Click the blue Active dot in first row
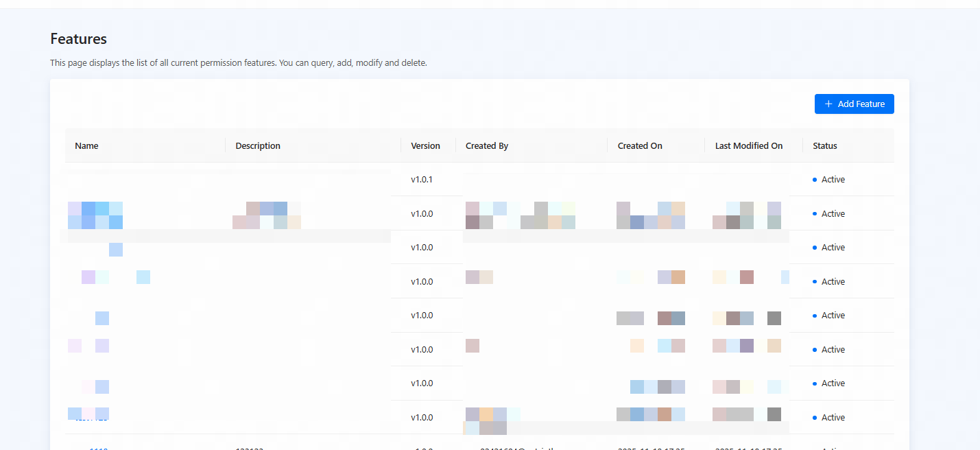 pos(815,180)
